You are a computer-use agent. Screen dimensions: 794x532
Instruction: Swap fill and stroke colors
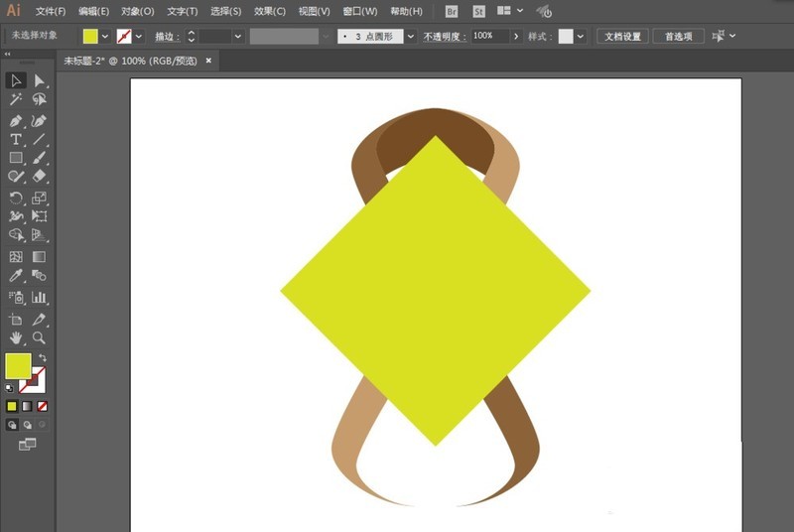point(43,358)
